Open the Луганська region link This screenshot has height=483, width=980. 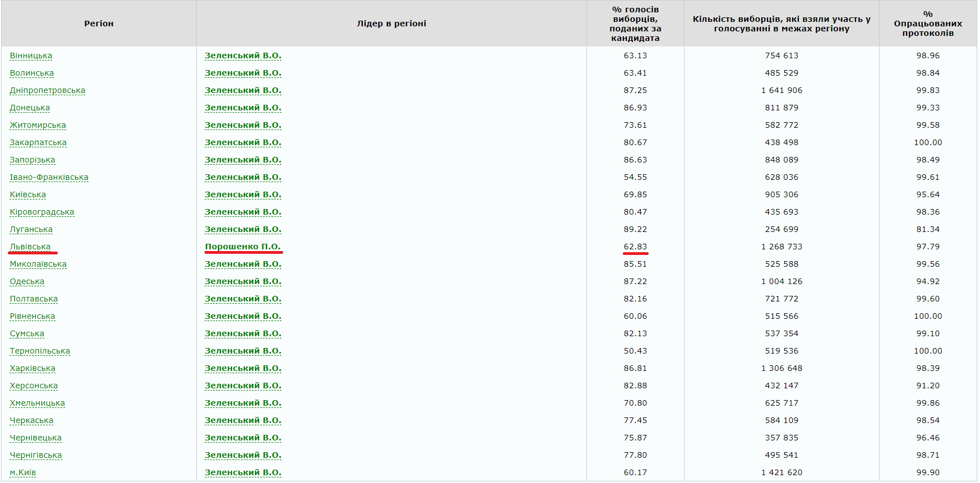[x=31, y=229]
